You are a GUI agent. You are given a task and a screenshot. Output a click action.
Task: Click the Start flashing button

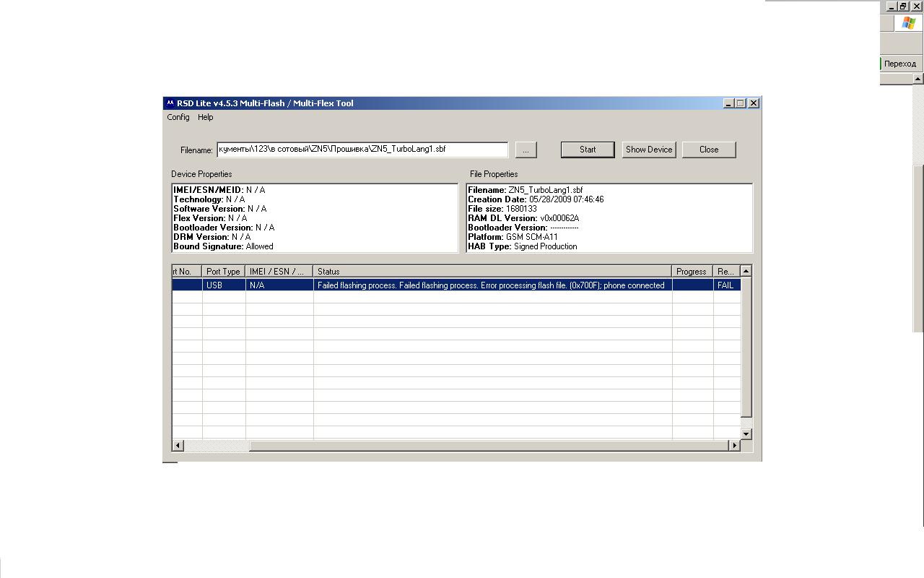coord(588,150)
